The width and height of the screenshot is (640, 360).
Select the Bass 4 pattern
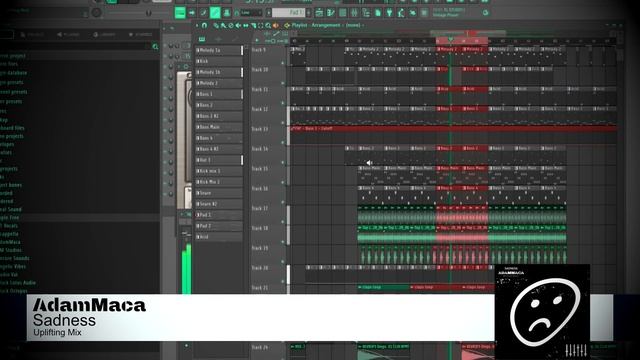point(219,138)
